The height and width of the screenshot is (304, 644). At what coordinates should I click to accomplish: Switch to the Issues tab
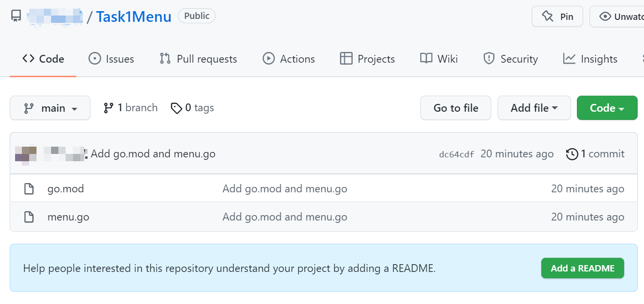(x=111, y=59)
